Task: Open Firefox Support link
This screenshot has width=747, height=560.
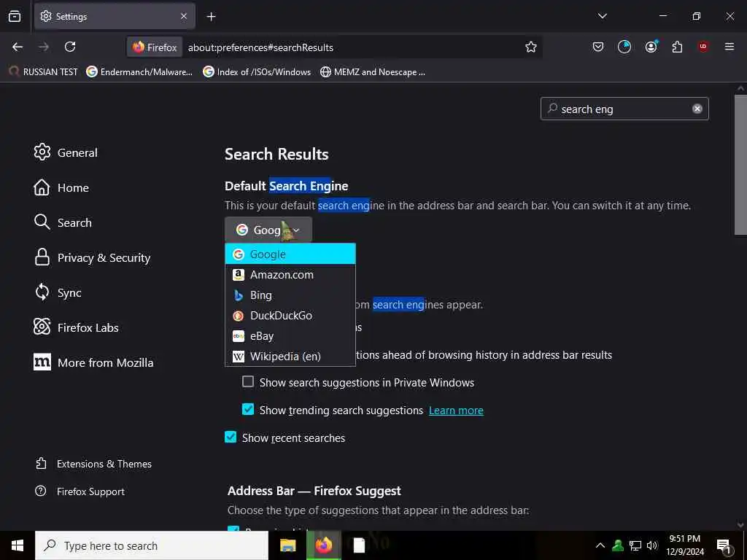Action: click(x=80, y=491)
